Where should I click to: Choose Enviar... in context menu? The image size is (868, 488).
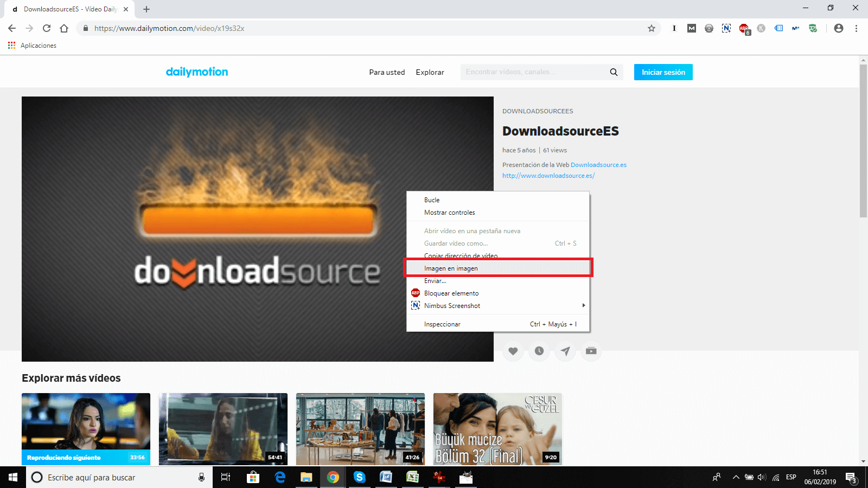[x=497, y=281]
